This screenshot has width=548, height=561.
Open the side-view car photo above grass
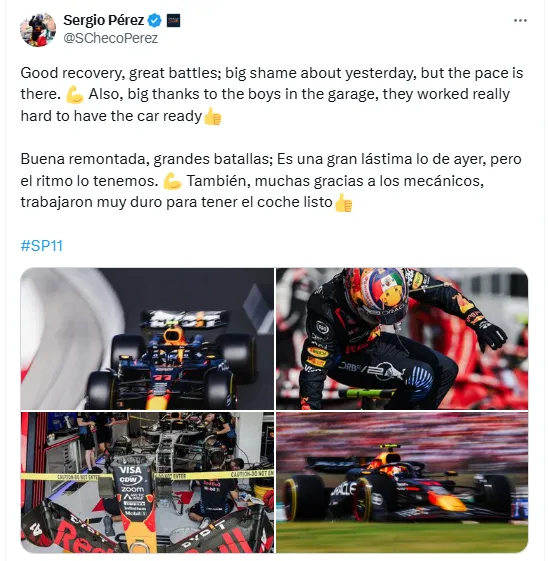(402, 482)
